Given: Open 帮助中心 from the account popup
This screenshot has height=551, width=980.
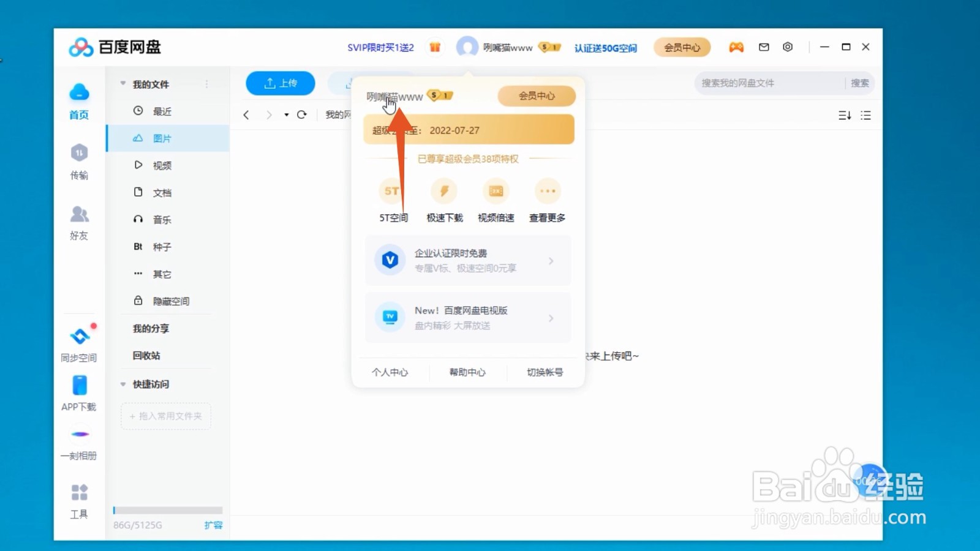Looking at the screenshot, I should tap(468, 372).
